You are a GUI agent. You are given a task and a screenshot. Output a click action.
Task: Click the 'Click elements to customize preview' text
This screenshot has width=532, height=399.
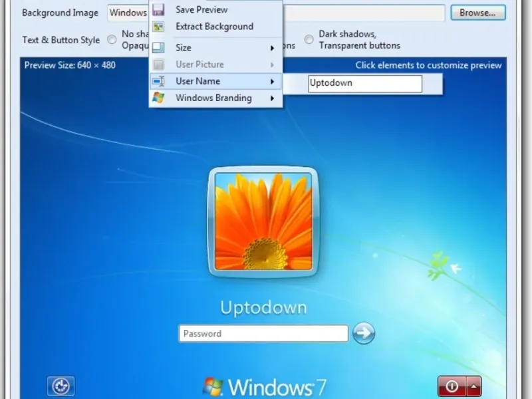pos(428,65)
